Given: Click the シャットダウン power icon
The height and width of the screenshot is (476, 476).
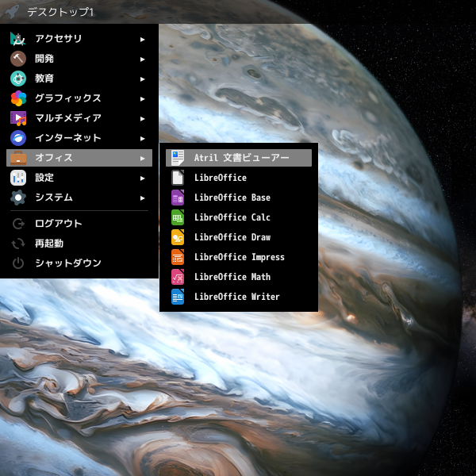Looking at the screenshot, I should (18, 263).
